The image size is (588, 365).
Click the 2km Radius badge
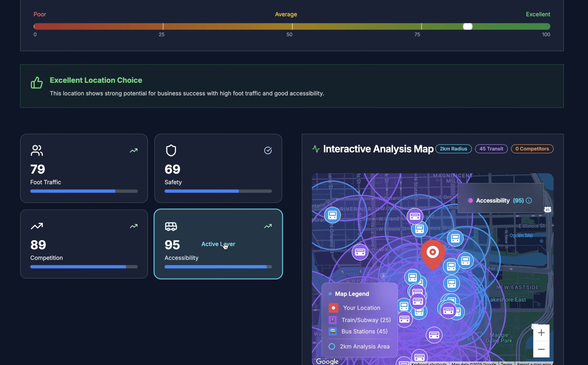453,149
